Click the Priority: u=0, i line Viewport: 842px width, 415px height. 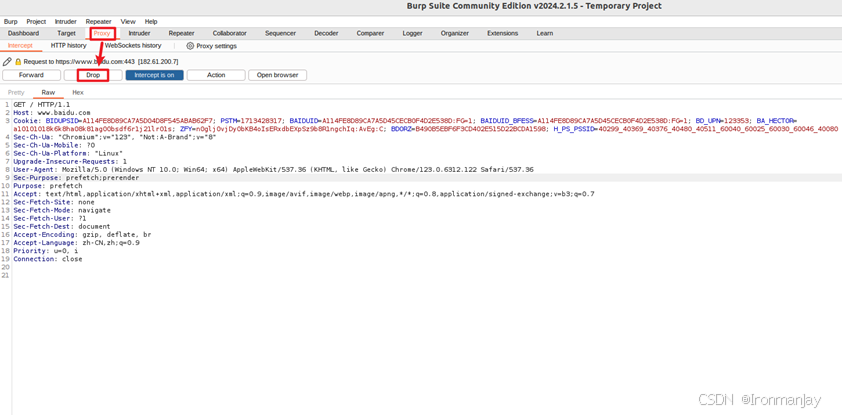click(x=46, y=251)
